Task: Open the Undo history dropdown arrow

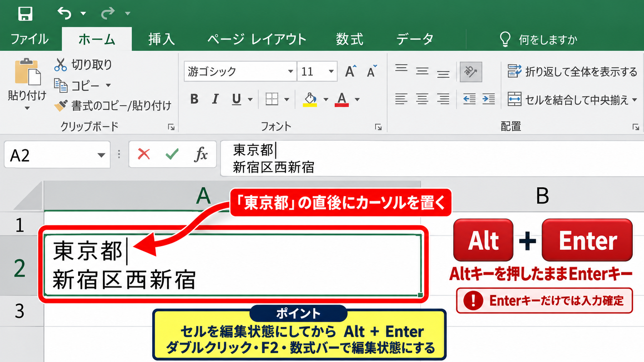Action: 83,13
